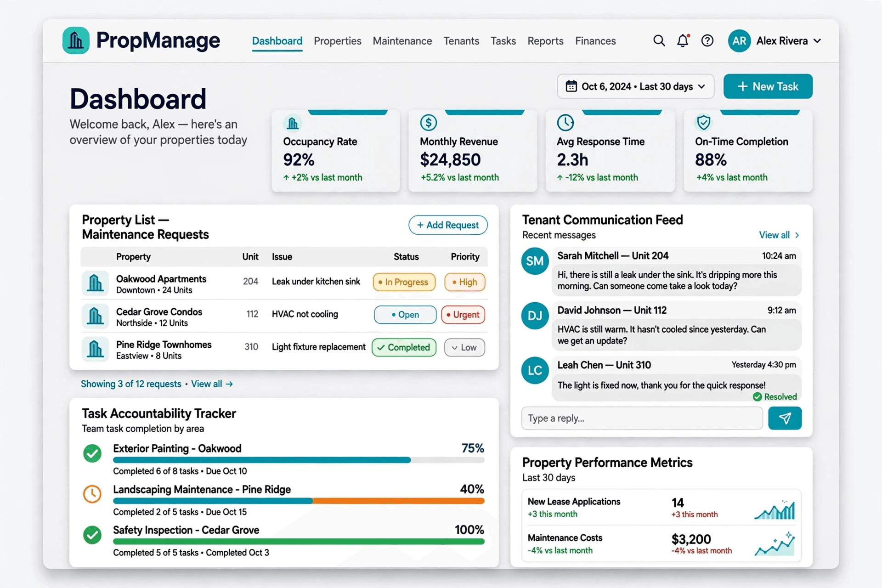Open the help question mark icon

[x=707, y=41]
